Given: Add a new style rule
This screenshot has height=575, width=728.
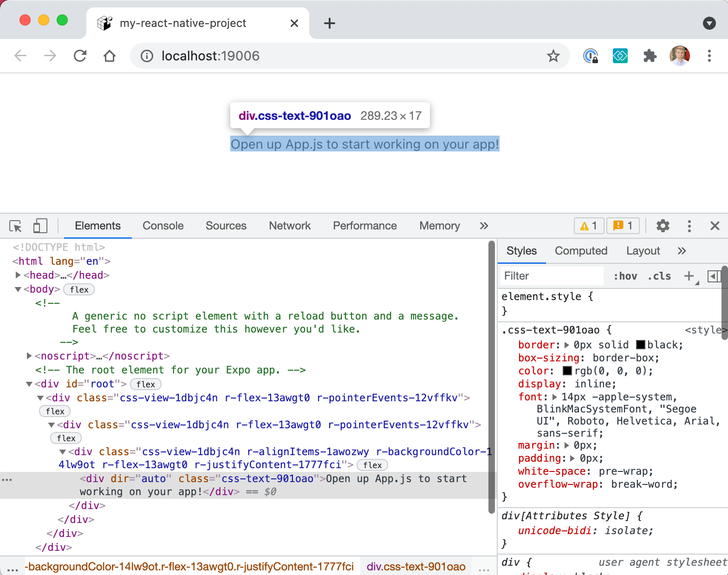Looking at the screenshot, I should [x=689, y=276].
